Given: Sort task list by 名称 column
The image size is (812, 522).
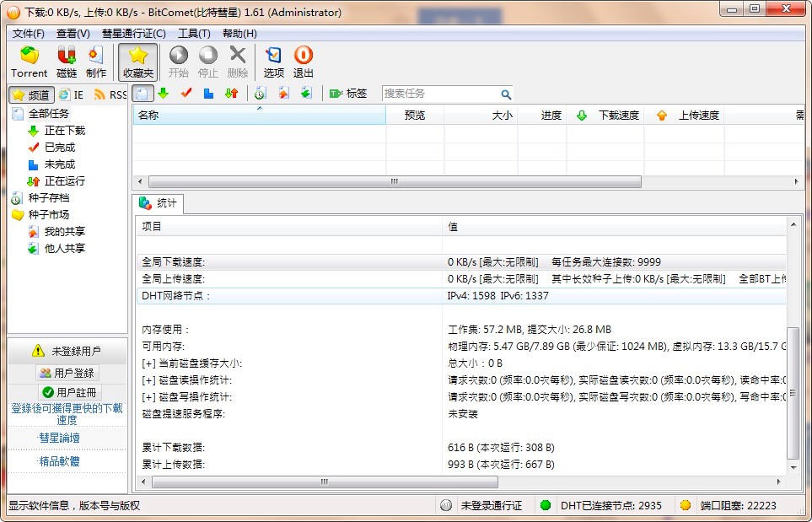Looking at the screenshot, I should 259,115.
